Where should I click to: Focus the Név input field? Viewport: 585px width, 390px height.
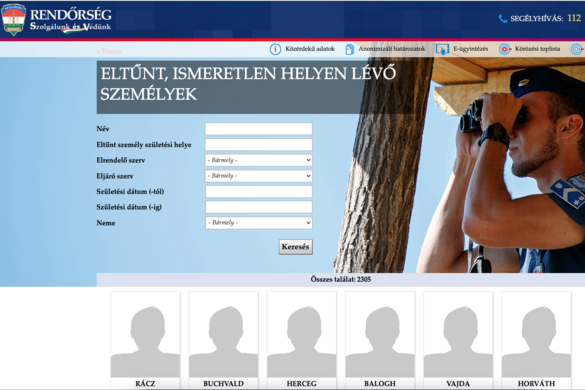(259, 129)
